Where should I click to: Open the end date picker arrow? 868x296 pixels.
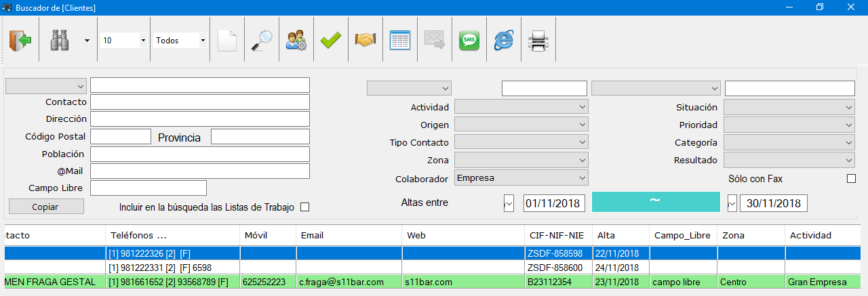point(732,203)
